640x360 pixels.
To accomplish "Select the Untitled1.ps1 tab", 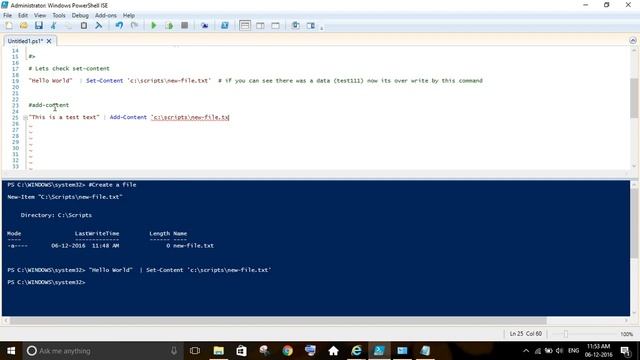I will [x=25, y=41].
